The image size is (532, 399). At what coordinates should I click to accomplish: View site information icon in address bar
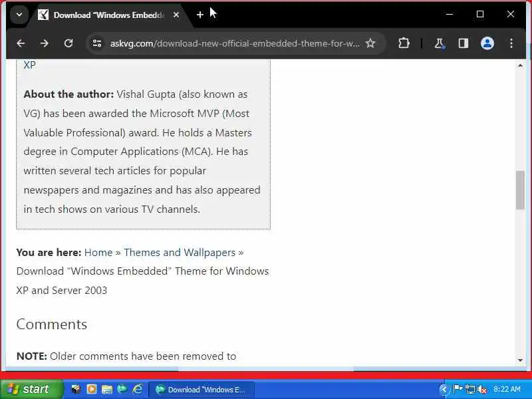[97, 43]
